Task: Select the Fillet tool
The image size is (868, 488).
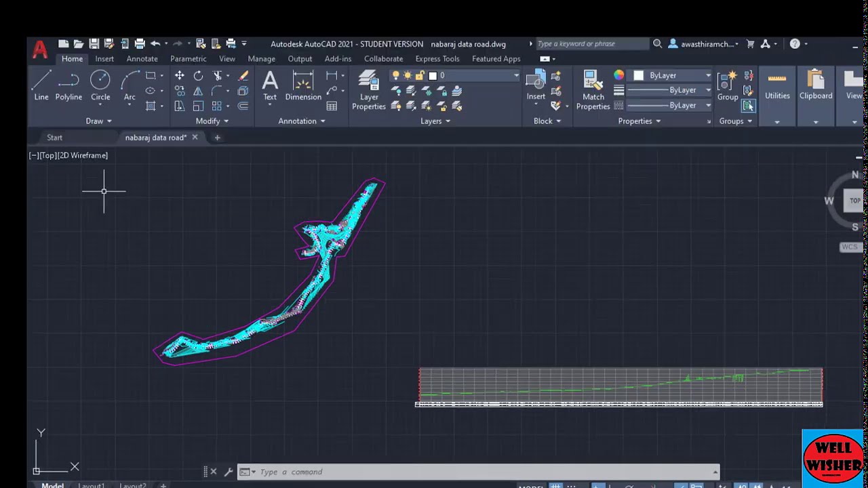Action: coord(217,90)
